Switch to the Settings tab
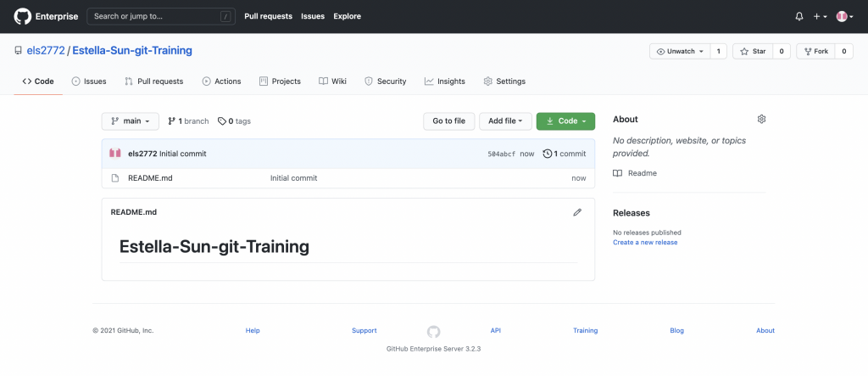Image resolution: width=868 pixels, height=376 pixels. coord(504,81)
